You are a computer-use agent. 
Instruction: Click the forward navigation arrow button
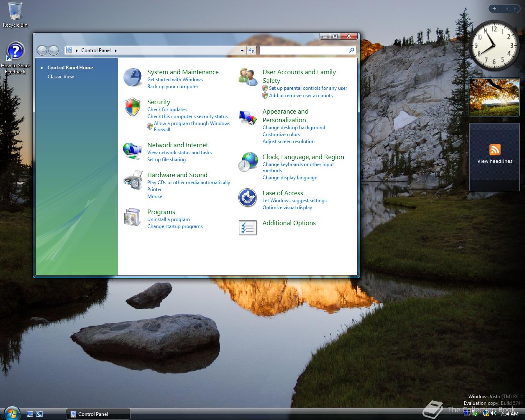(53, 50)
